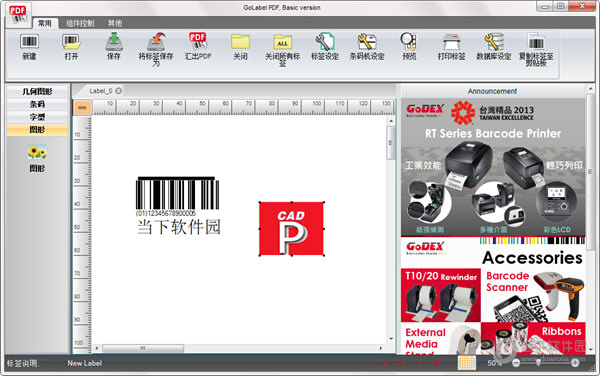Open the Barcode Scanner ad tile

(533, 295)
